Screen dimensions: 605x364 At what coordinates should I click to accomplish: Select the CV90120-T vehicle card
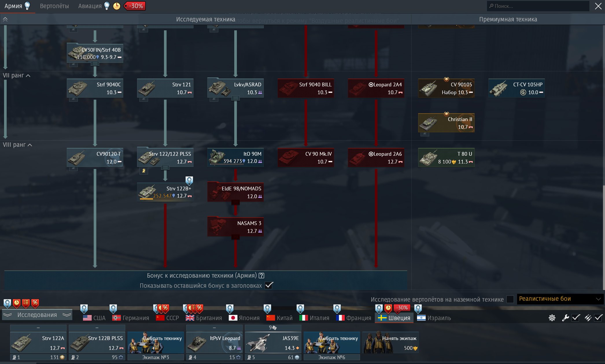tap(95, 157)
